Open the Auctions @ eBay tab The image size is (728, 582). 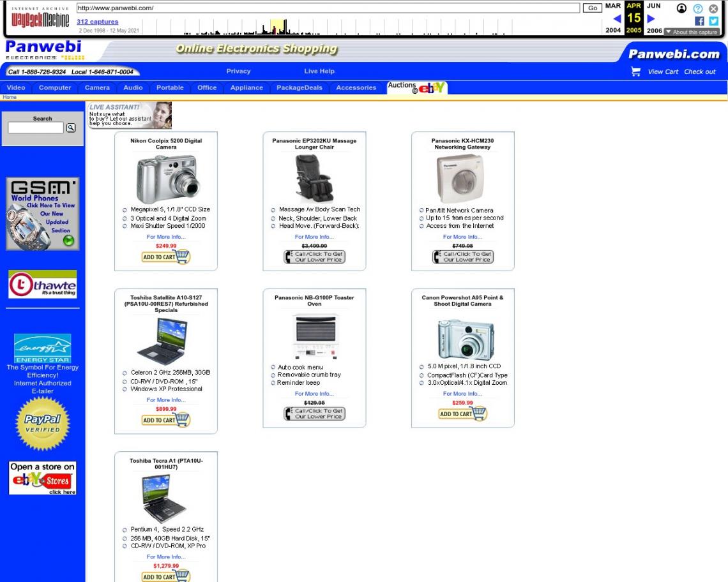(417, 87)
